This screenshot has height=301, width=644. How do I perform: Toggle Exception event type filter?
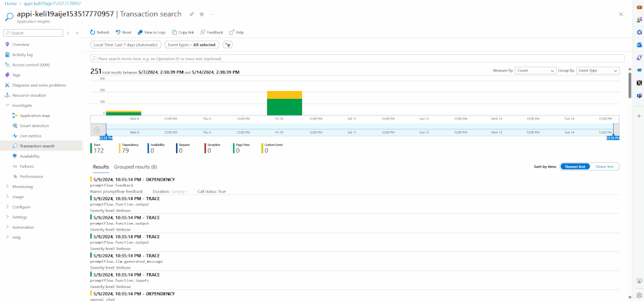coord(214,148)
